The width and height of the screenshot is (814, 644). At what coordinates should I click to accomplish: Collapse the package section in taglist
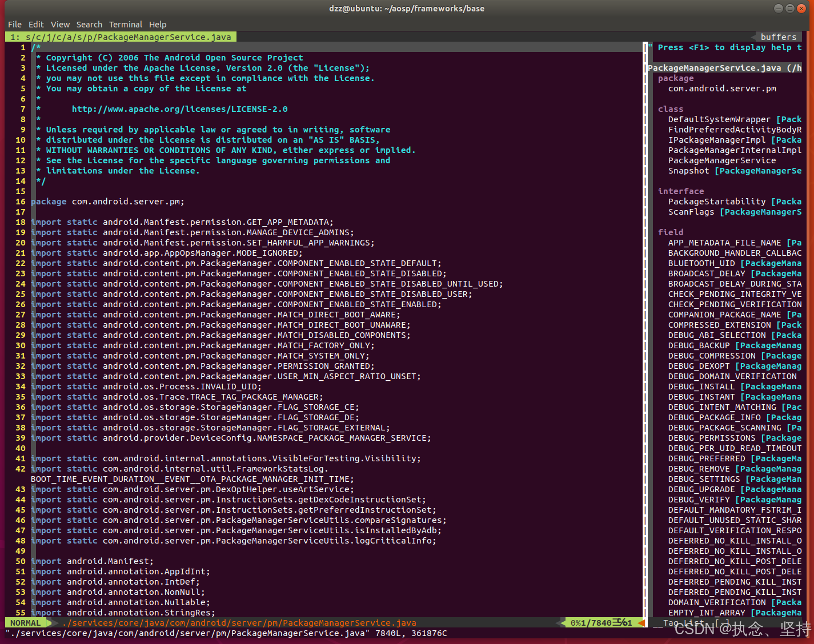[676, 78]
